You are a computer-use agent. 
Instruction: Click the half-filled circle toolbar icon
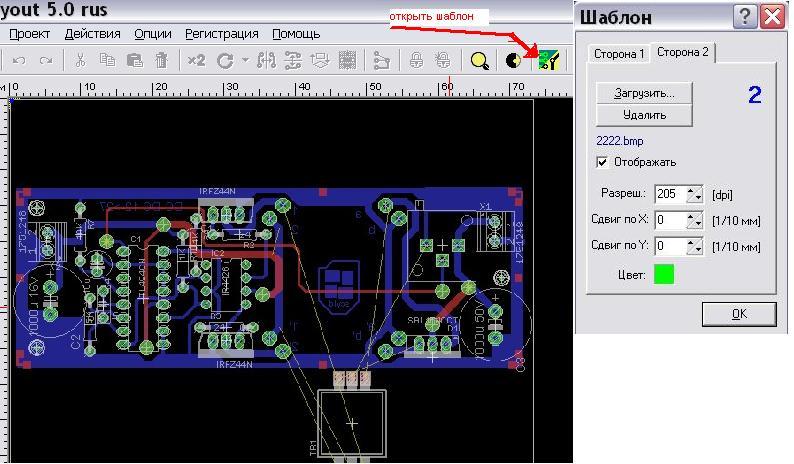click(514, 61)
